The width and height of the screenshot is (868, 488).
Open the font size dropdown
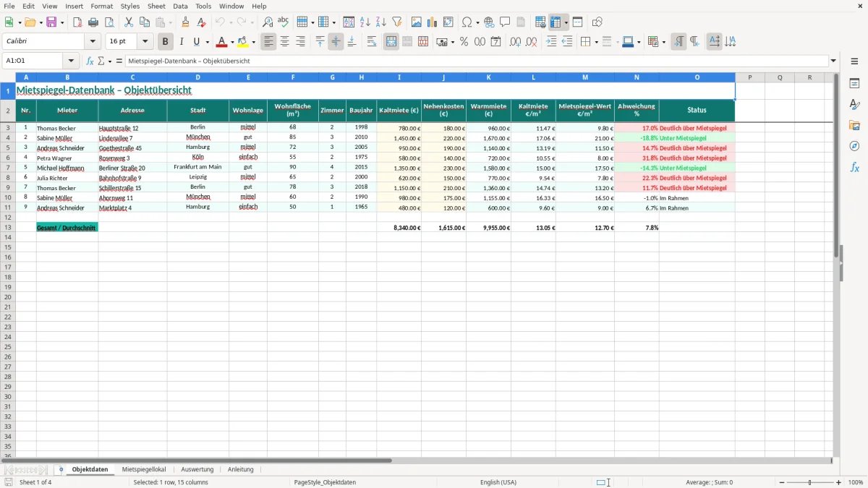pyautogui.click(x=145, y=42)
